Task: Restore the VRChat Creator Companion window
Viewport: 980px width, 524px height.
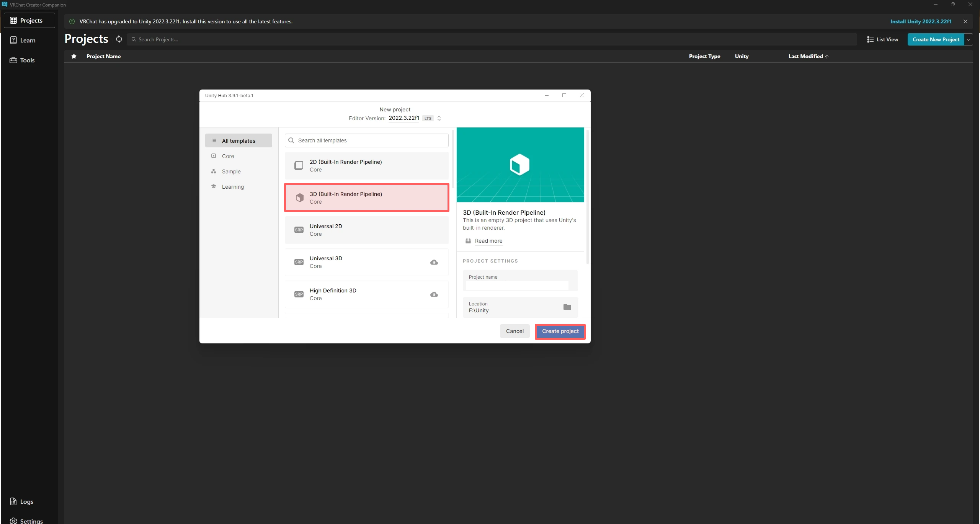Action: [x=953, y=5]
